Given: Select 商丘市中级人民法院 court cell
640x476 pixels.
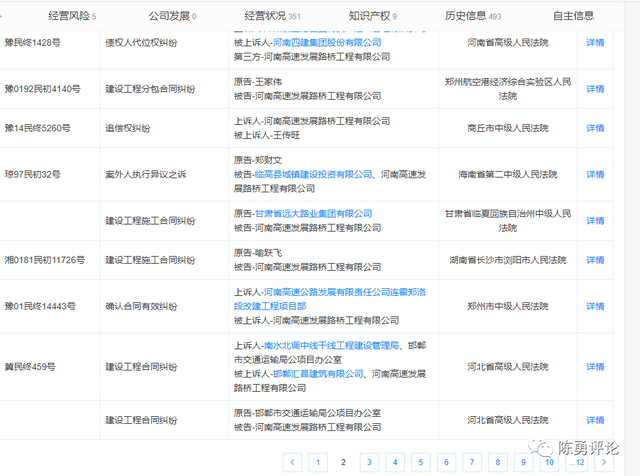Looking at the screenshot, I should 508,128.
